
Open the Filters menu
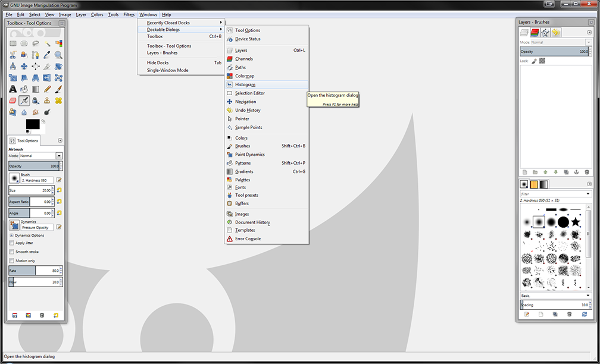coord(129,14)
